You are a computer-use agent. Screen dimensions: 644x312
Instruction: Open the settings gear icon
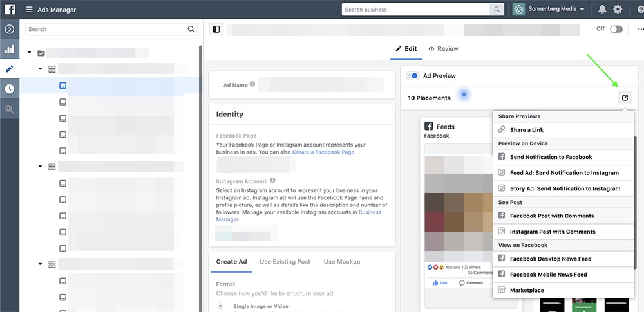618,10
